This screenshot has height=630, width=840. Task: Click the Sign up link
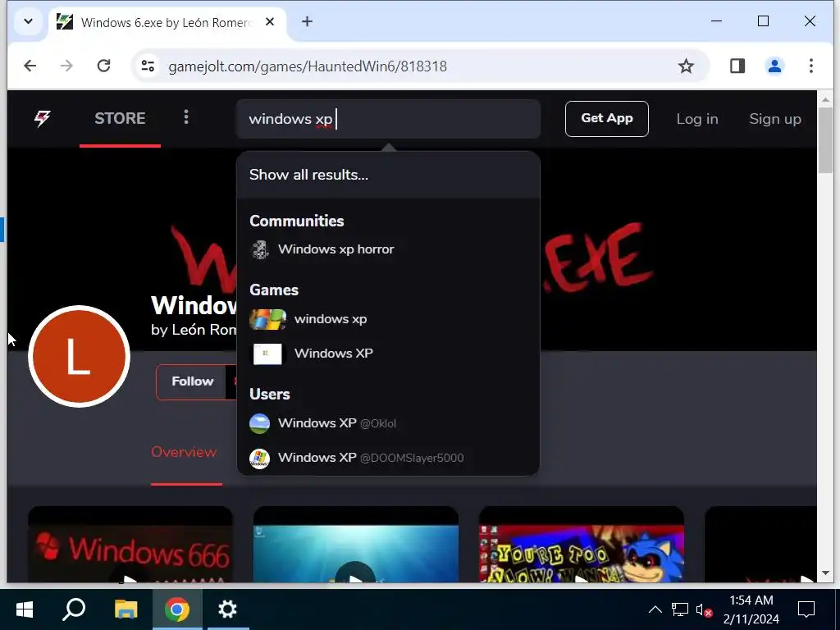click(x=774, y=119)
